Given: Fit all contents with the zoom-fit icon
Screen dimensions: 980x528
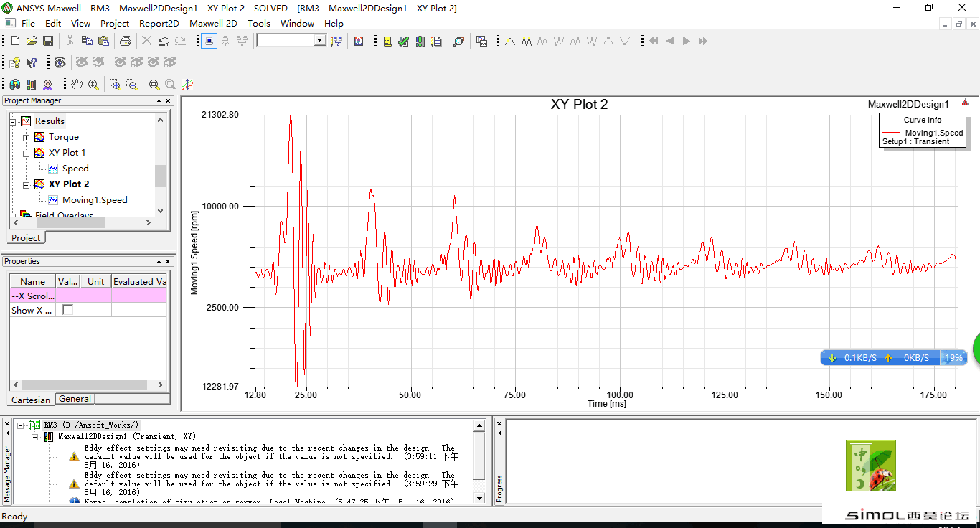Looking at the screenshot, I should tap(154, 84).
